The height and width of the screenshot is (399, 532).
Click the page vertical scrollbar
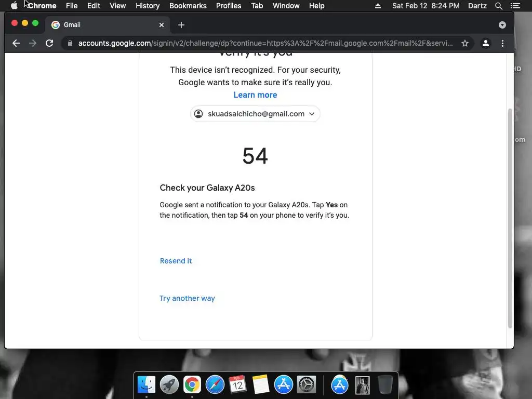(x=510, y=218)
